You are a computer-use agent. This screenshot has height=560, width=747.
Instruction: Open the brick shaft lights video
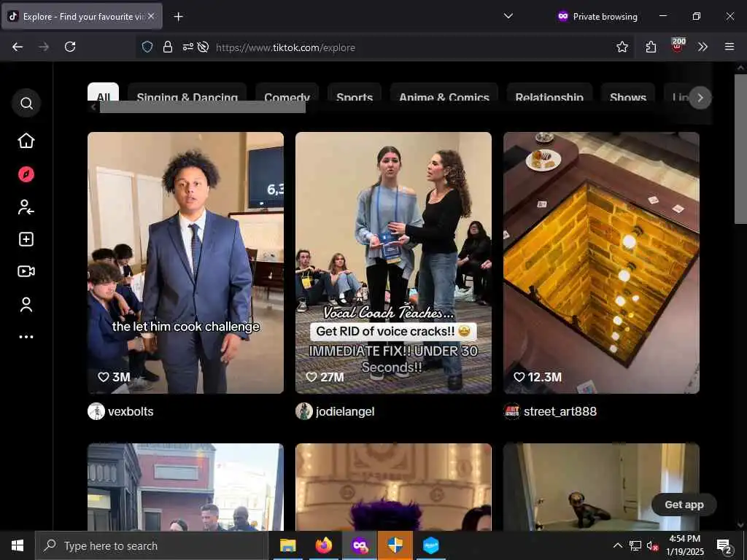click(601, 262)
